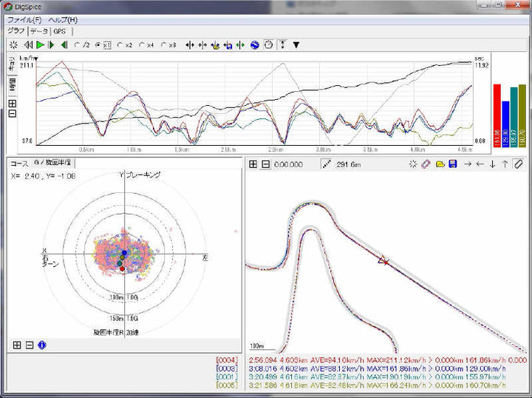Screen dimensions: 532x398
Task: Click the red speed bar 161.86
Action: click(497, 115)
